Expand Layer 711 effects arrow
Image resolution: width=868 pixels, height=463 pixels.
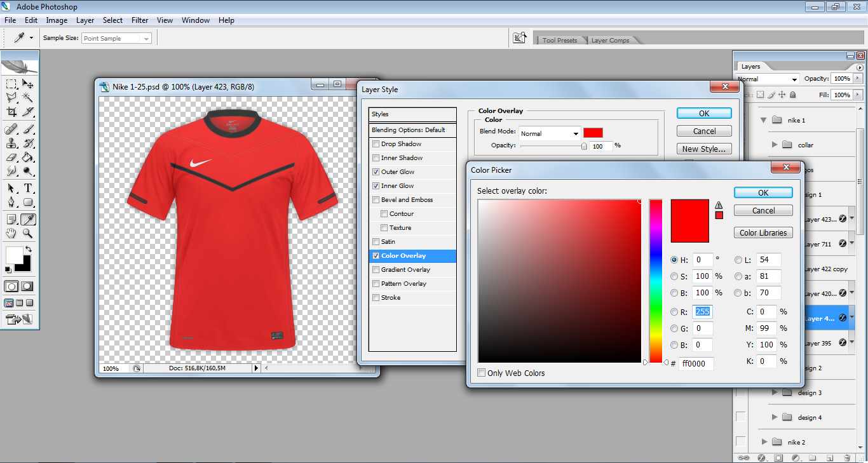tap(853, 243)
